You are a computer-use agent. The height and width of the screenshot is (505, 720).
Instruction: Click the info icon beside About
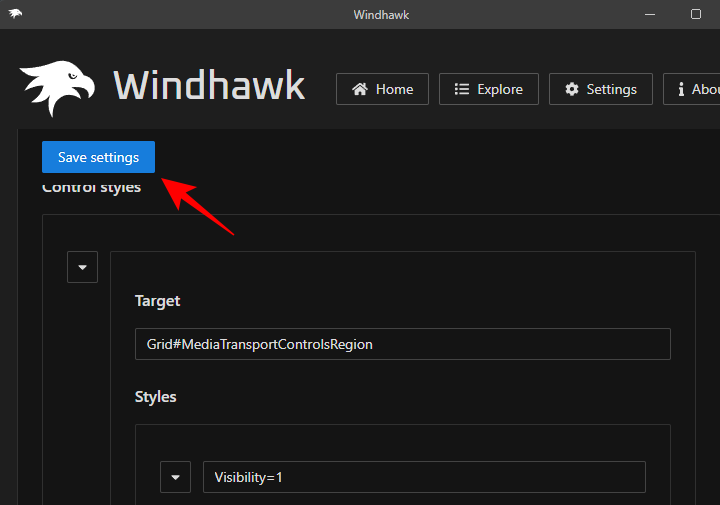681,89
